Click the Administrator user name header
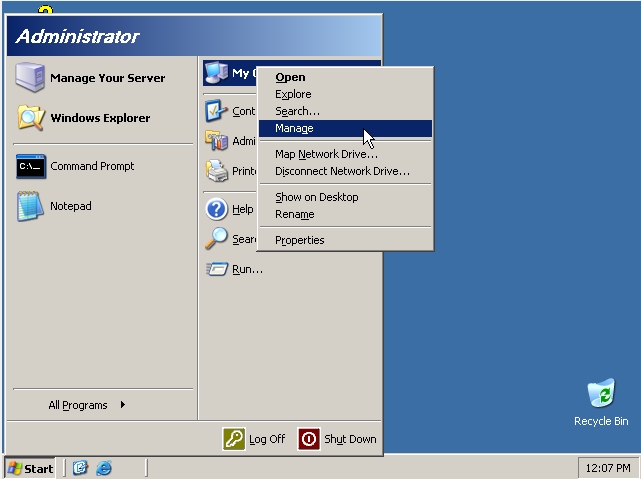This screenshot has height=479, width=641. [78, 36]
